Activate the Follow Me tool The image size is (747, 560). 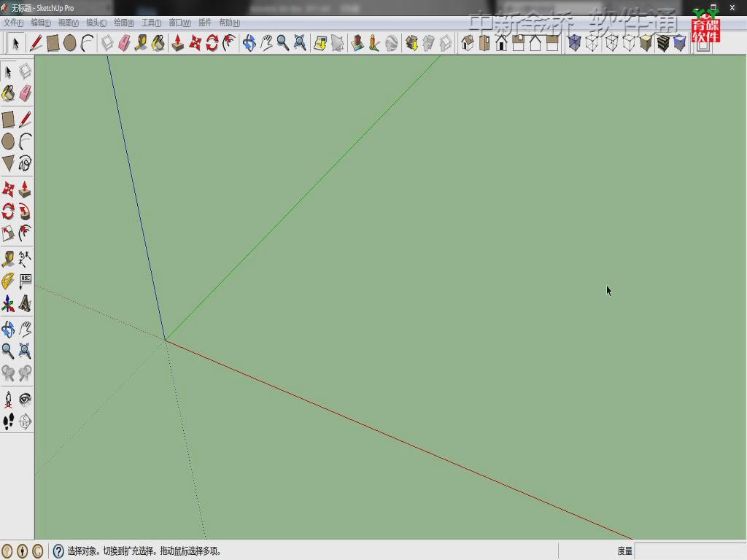click(x=26, y=211)
